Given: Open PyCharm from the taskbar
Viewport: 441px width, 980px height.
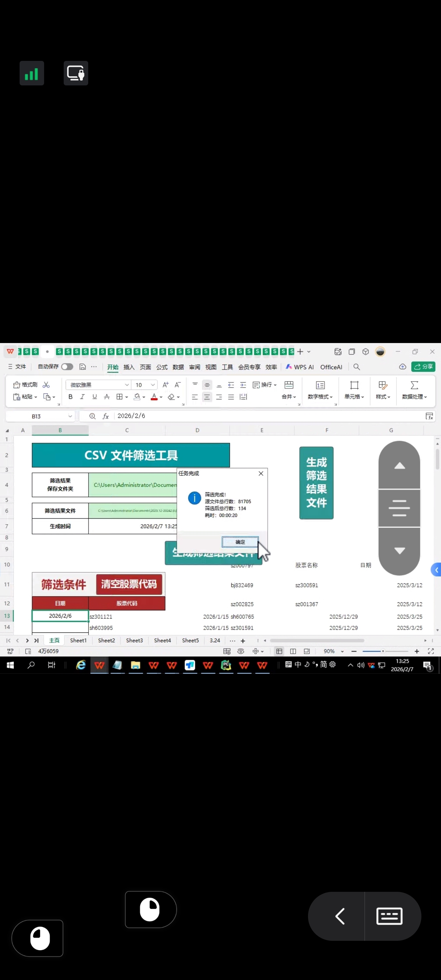Looking at the screenshot, I should coord(226,665).
